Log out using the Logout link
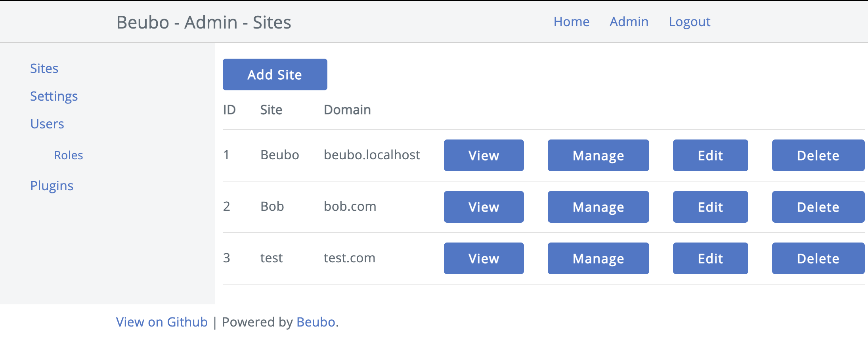The image size is (868, 340). click(x=689, y=22)
